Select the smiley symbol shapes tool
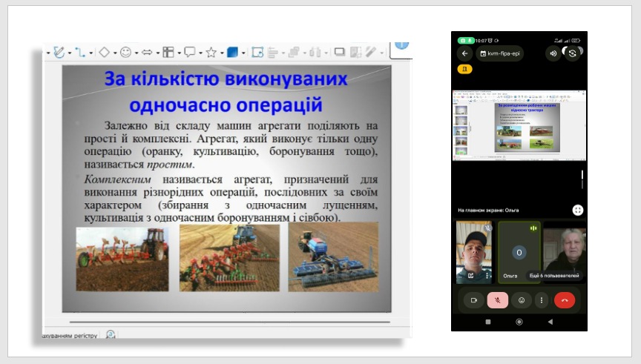The height and width of the screenshot is (364, 641). pos(125,52)
